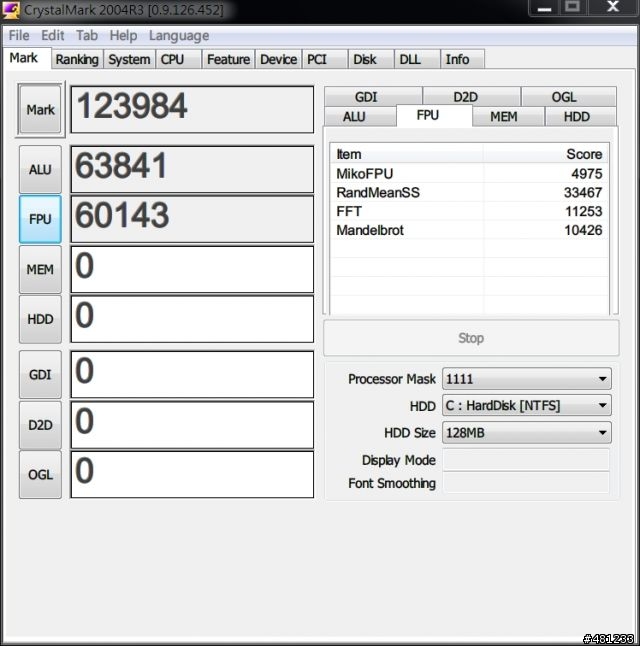Switch to the Device tab
640x647 pixels.
click(x=279, y=59)
